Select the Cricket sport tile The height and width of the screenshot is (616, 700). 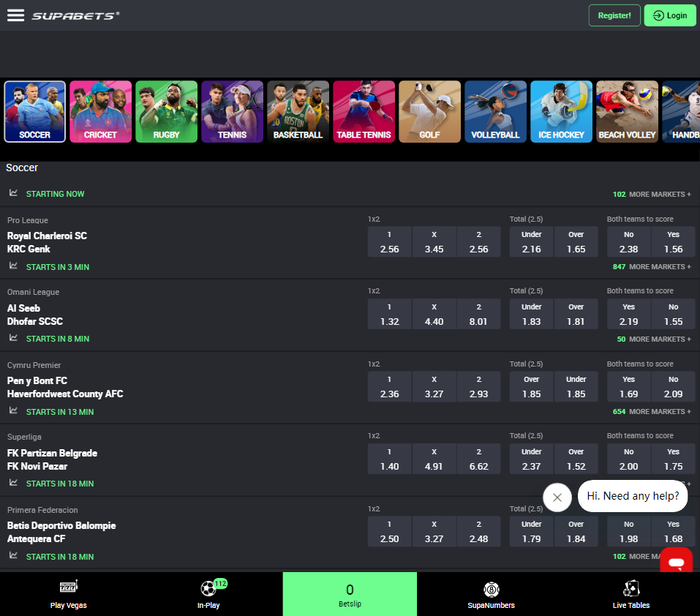point(100,112)
